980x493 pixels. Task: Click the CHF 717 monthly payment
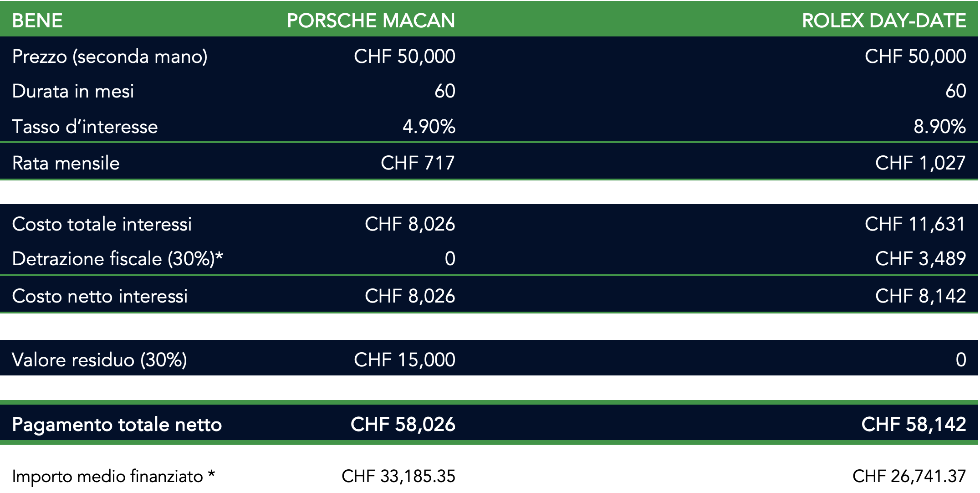[x=418, y=163]
